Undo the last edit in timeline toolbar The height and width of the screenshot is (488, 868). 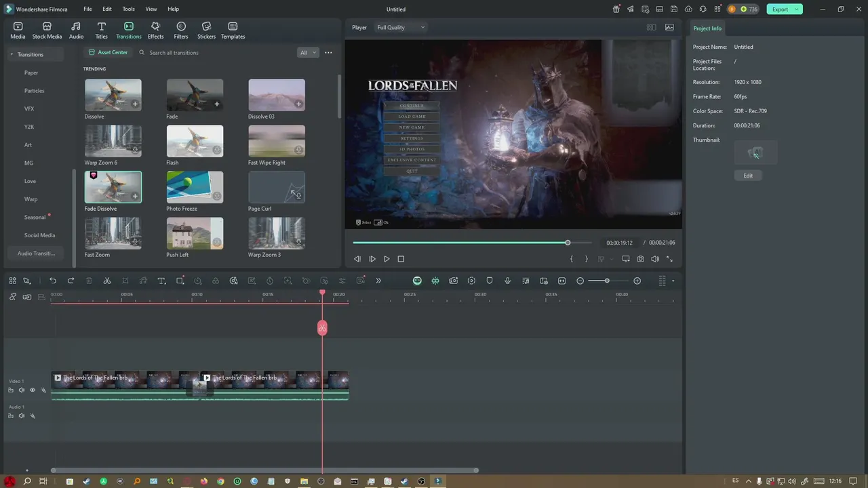pyautogui.click(x=53, y=281)
